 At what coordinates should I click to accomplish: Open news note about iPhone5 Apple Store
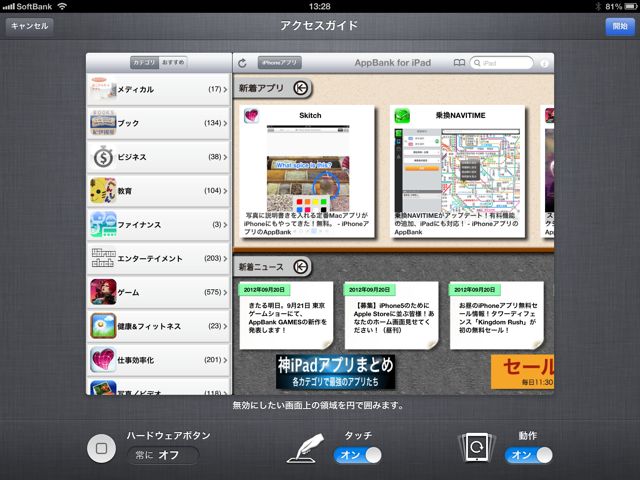coord(391,316)
